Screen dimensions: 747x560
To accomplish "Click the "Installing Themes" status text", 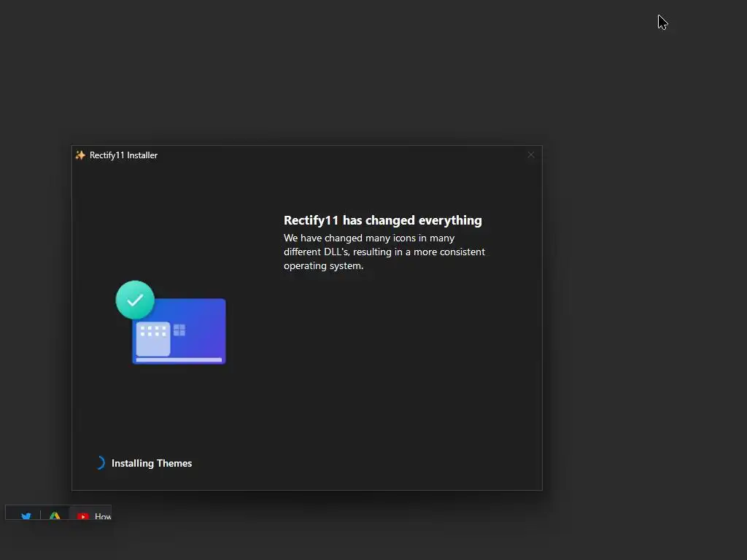I will 152,463.
